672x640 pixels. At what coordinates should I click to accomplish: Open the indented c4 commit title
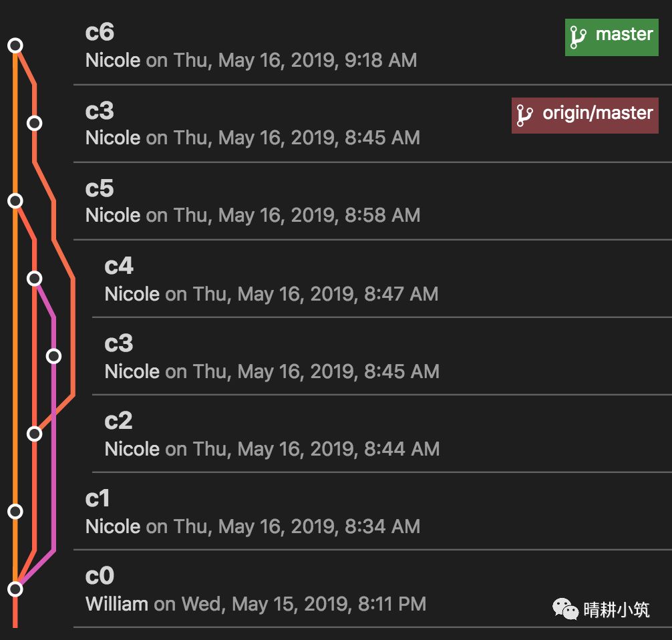coord(119,266)
